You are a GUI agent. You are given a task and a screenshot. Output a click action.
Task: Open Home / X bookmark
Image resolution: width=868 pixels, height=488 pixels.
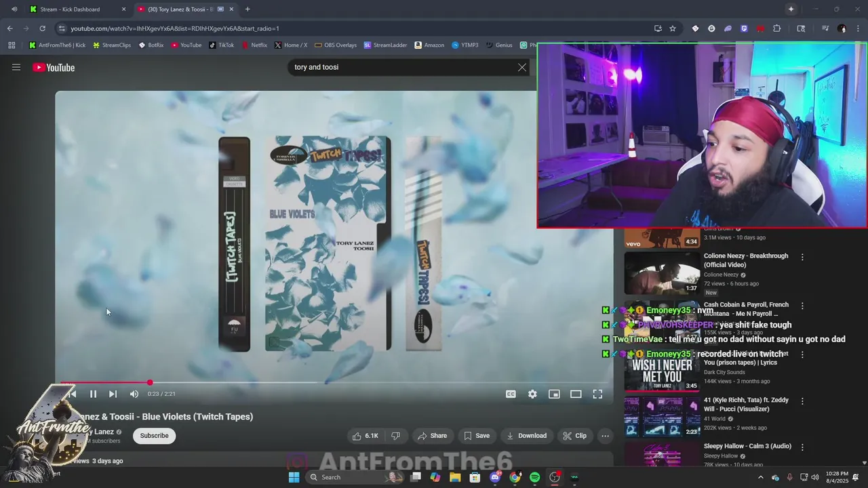pyautogui.click(x=291, y=45)
